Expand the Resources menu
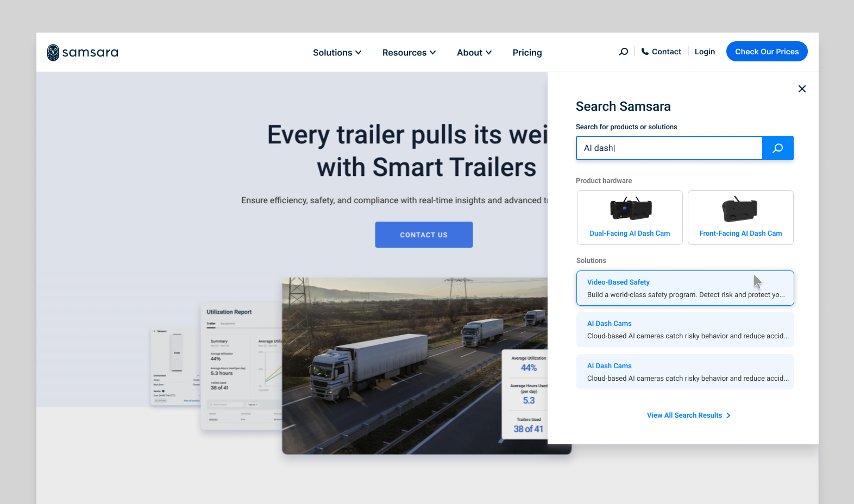This screenshot has width=854, height=504. tap(409, 53)
